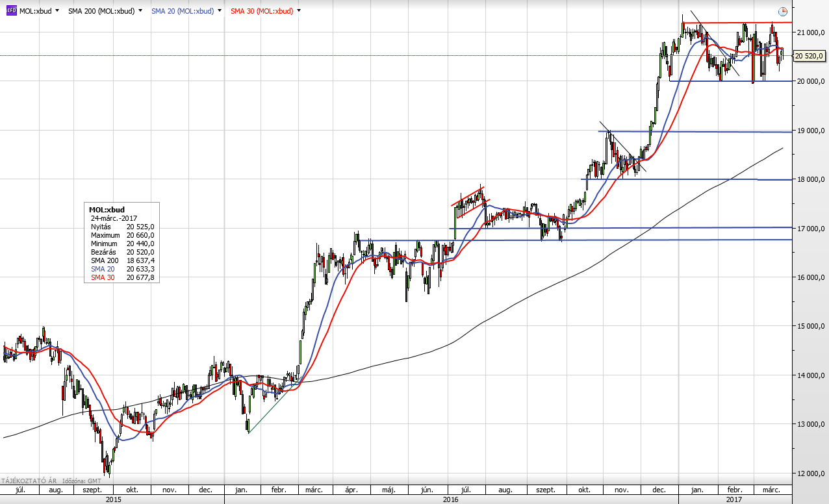Screen dimensions: 829x504
Task: Select the blue horizontal line at 19 000
Action: click(x=695, y=131)
